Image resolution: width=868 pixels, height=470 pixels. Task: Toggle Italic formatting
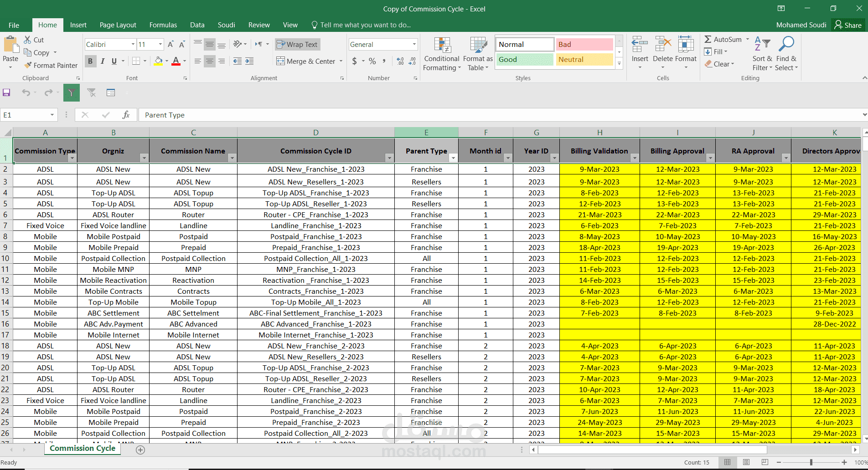point(103,61)
